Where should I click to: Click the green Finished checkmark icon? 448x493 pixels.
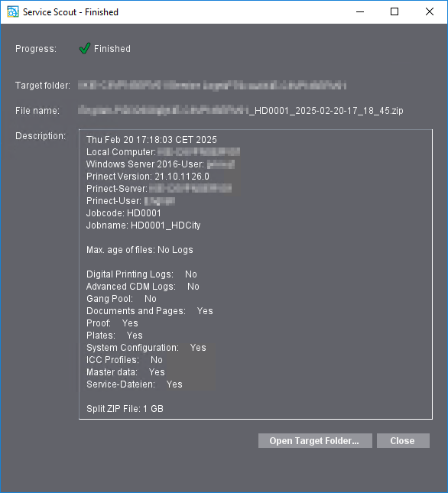point(85,48)
